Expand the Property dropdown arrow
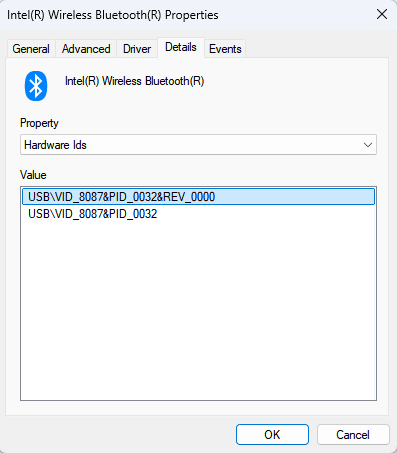397x453 pixels. click(368, 145)
